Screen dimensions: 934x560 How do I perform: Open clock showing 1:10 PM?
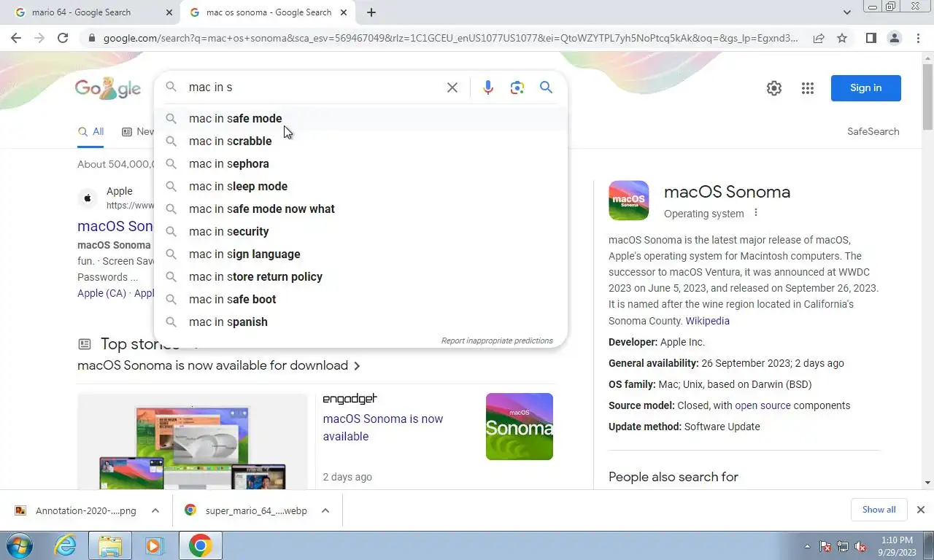[897, 546]
